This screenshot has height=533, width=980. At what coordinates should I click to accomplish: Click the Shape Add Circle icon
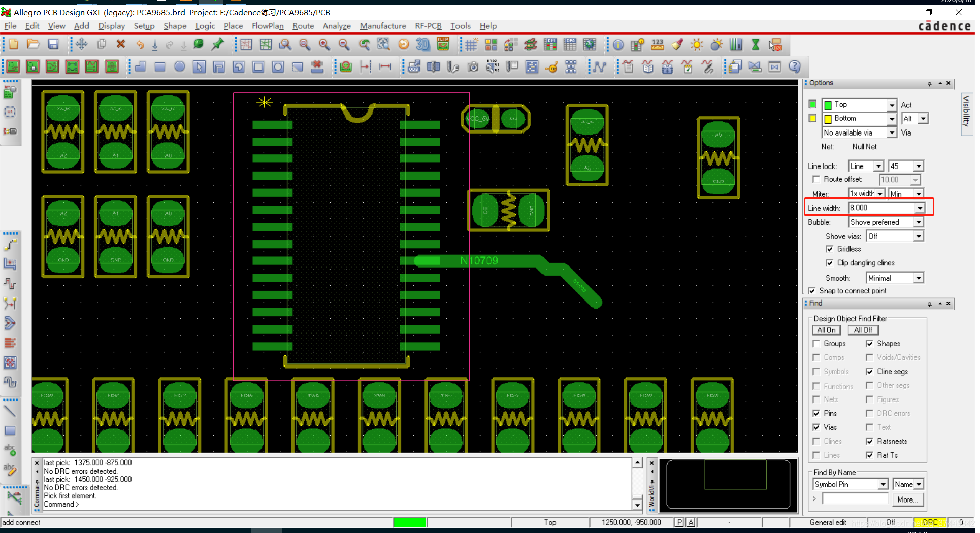coord(179,66)
